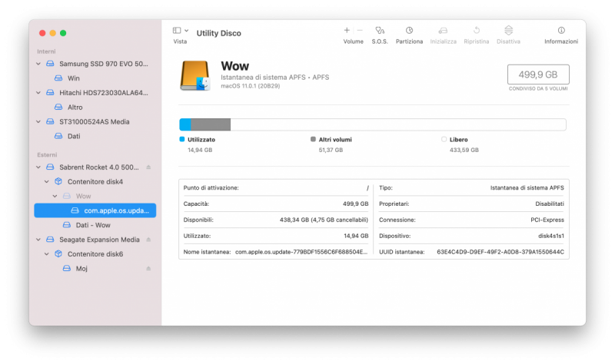Select com.apple.os.update snapshot row

(95, 210)
